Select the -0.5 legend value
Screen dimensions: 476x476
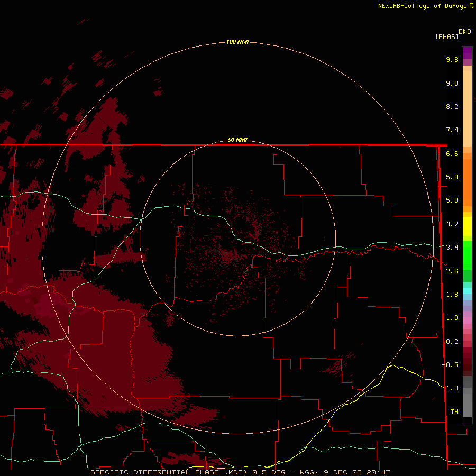point(450,364)
